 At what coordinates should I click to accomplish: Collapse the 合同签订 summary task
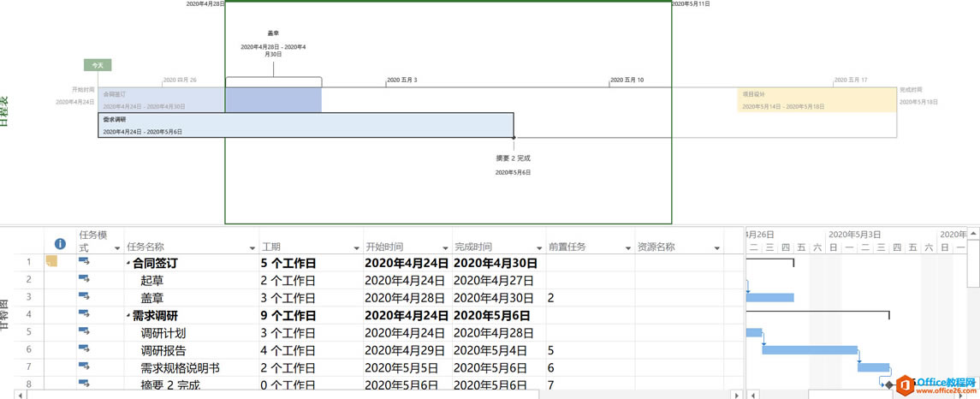pyautogui.click(x=128, y=264)
